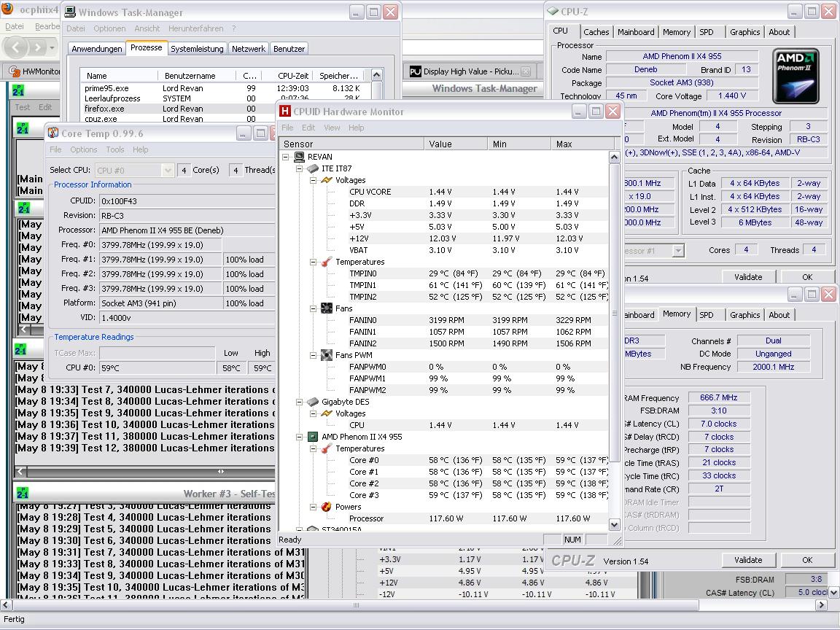Collapse the ITE IT87 sensor node
The image size is (840, 630).
tap(300, 168)
